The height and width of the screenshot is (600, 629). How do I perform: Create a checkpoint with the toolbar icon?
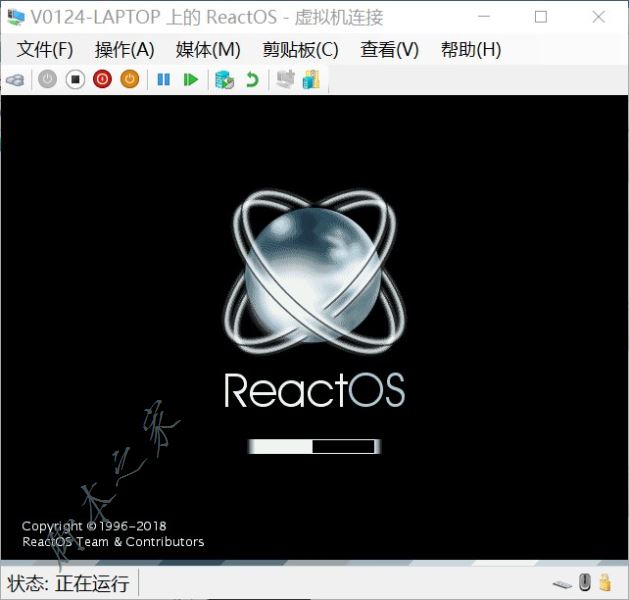tap(225, 80)
